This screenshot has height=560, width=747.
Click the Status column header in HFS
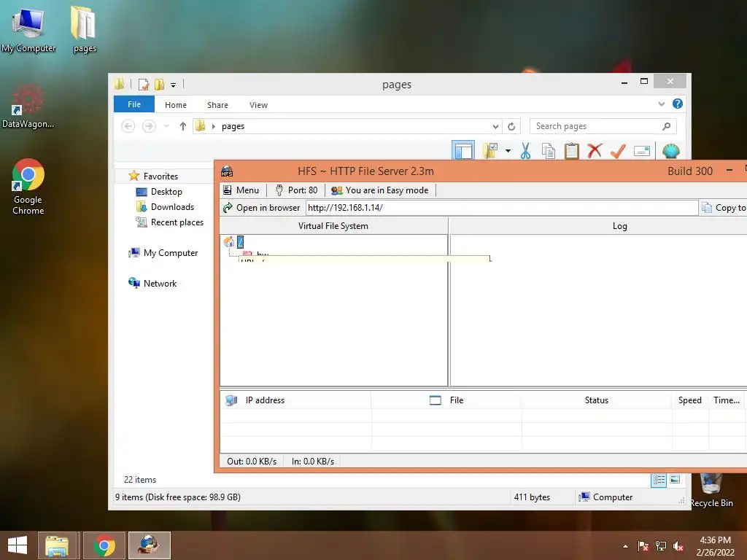pos(597,400)
